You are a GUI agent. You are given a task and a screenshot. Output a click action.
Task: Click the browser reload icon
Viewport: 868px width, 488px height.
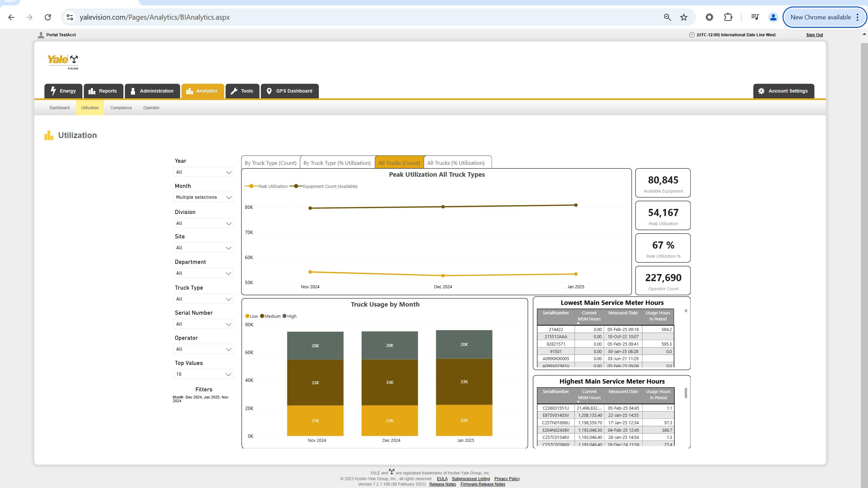(x=48, y=17)
